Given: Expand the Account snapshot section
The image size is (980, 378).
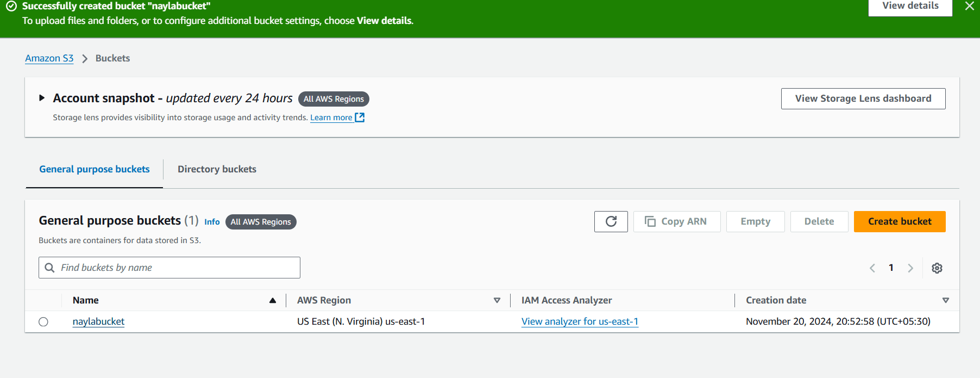Looking at the screenshot, I should pos(42,98).
